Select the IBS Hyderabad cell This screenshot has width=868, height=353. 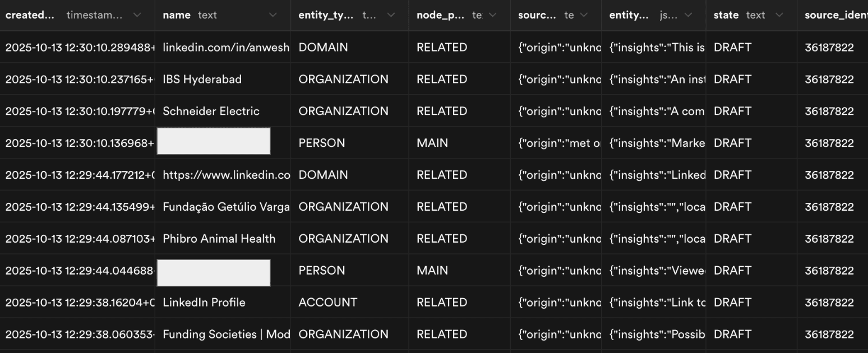click(x=202, y=79)
